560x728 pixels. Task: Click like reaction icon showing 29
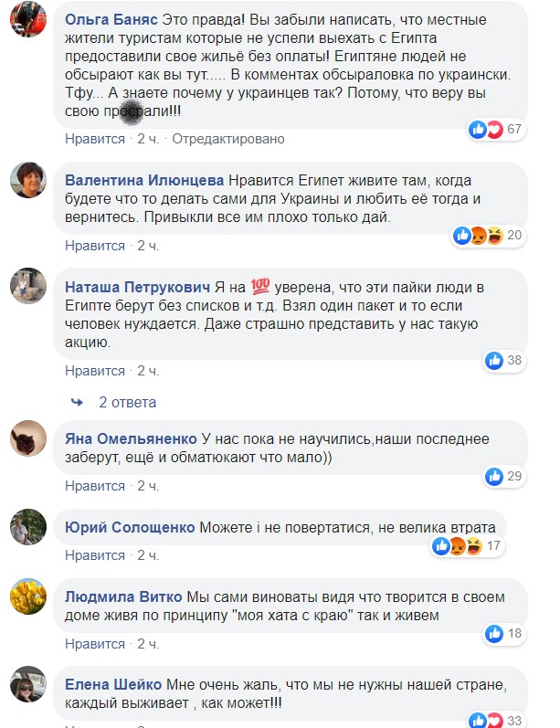point(494,476)
